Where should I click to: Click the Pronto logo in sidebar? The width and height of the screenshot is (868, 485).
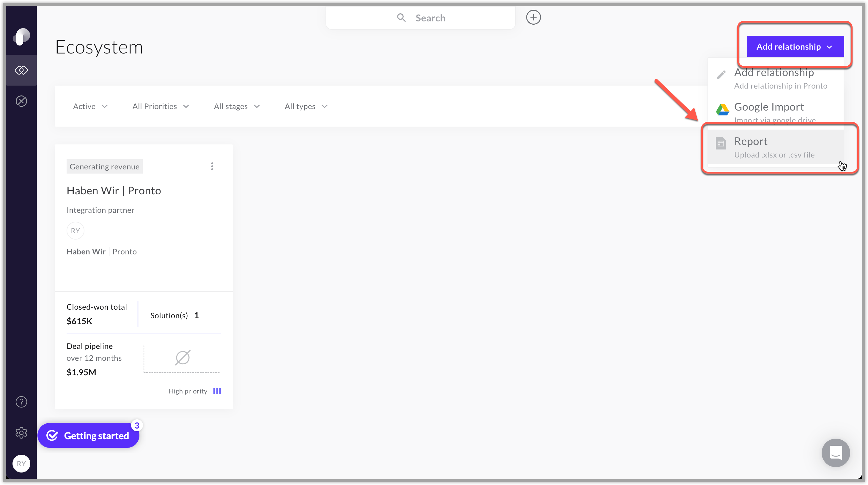coord(22,36)
